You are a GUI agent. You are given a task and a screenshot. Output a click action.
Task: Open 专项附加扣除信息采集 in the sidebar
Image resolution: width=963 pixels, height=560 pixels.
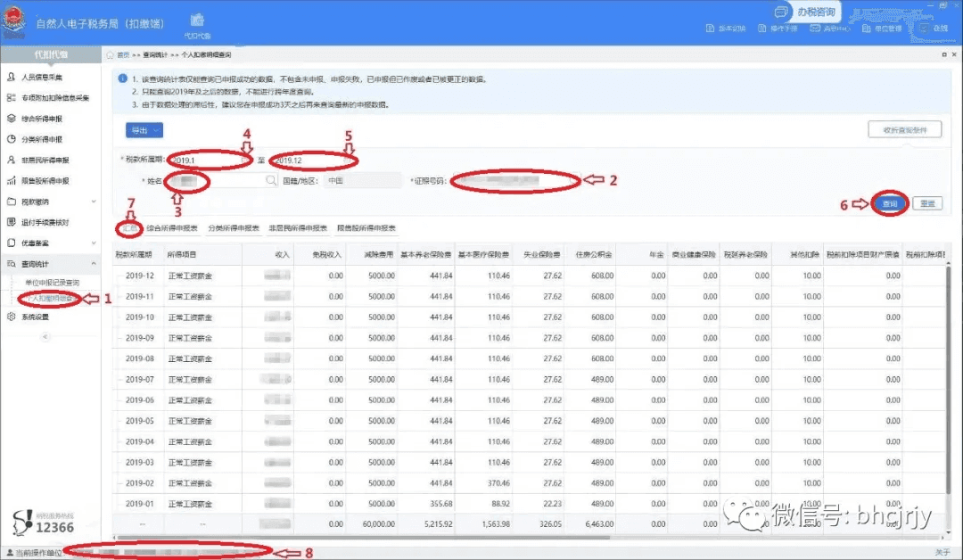48,97
